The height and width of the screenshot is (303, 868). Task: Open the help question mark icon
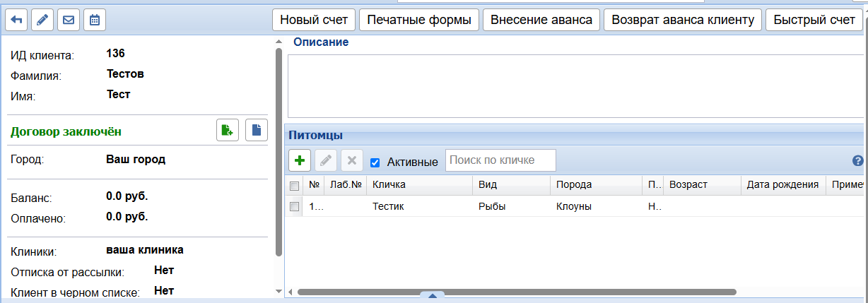858,161
